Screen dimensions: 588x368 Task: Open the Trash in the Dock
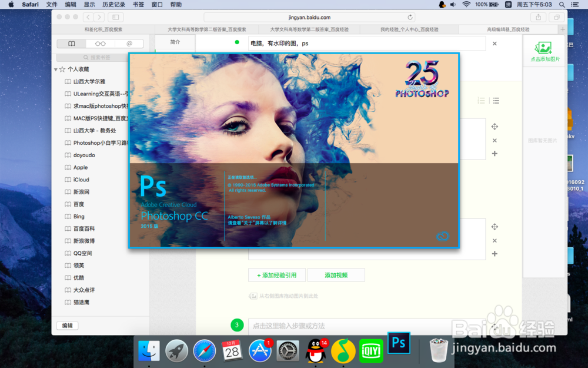coord(439,350)
